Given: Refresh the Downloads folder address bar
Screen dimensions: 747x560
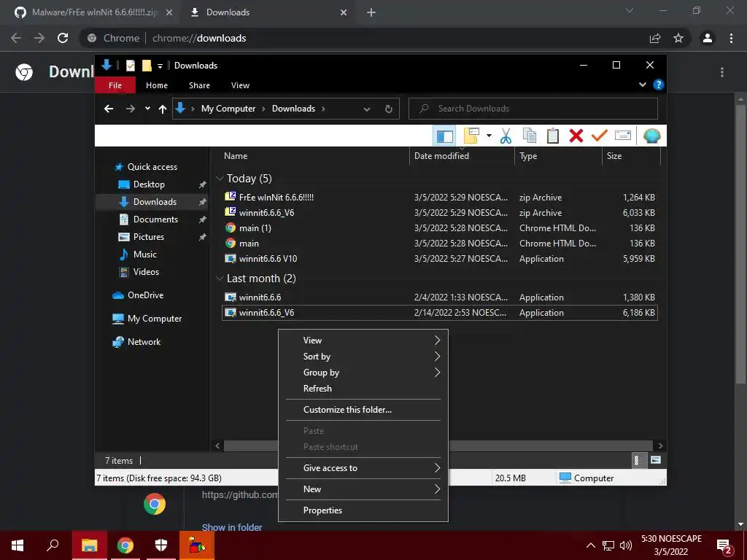Looking at the screenshot, I should pos(388,109).
